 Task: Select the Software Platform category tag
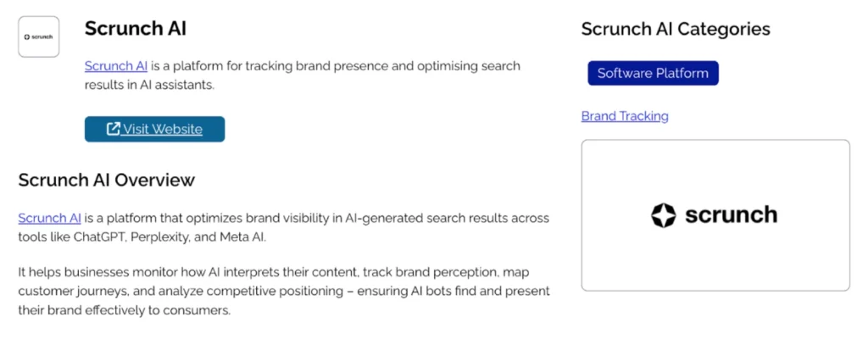(x=653, y=73)
